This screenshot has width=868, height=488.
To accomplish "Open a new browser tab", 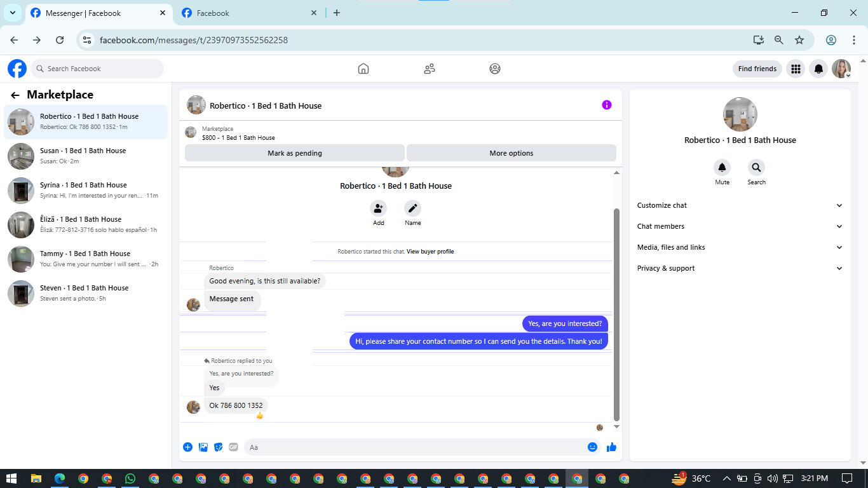I will [337, 13].
